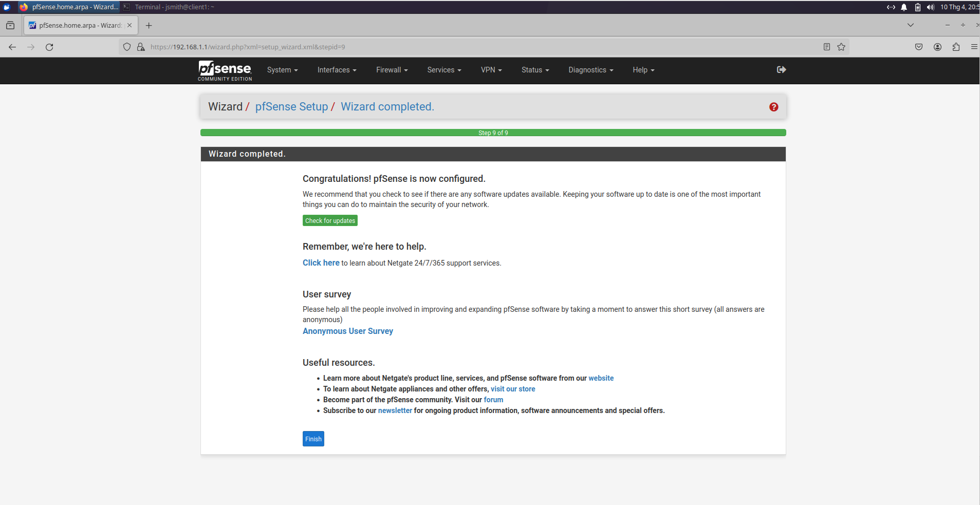The image size is (980, 505).
Task: Open the Interfaces dropdown menu
Action: coord(337,70)
